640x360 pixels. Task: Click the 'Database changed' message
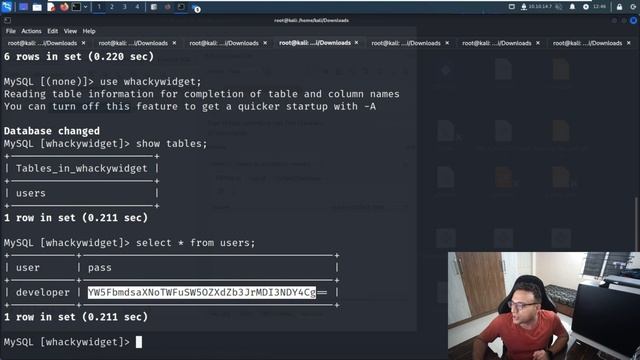click(52, 131)
